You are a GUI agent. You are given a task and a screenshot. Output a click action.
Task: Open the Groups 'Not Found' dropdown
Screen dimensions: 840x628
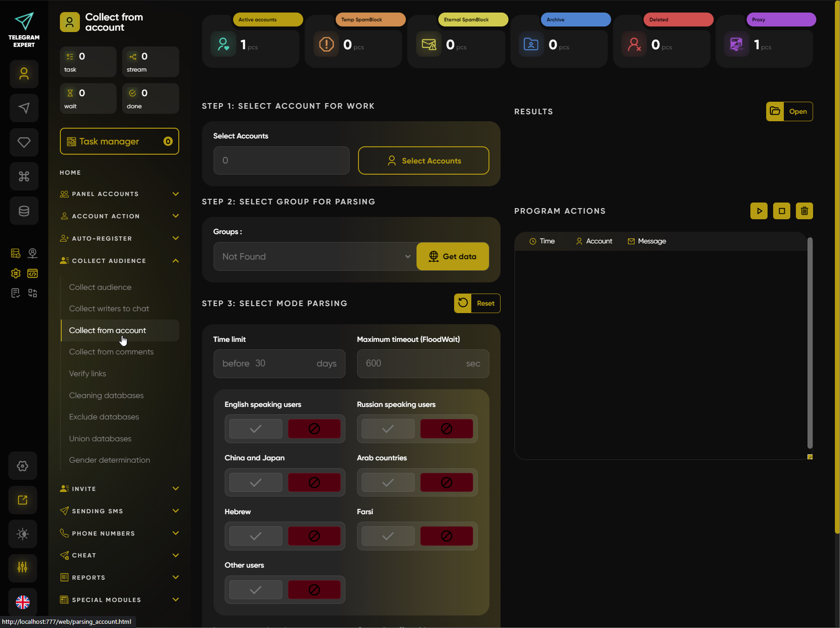point(315,256)
